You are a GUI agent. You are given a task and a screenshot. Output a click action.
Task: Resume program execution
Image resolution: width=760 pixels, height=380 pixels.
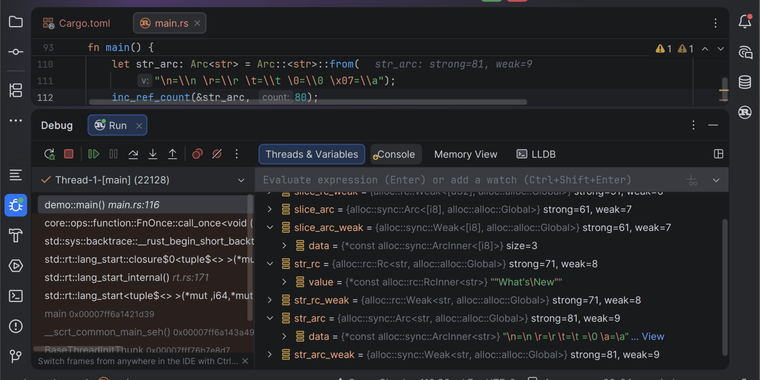point(94,154)
